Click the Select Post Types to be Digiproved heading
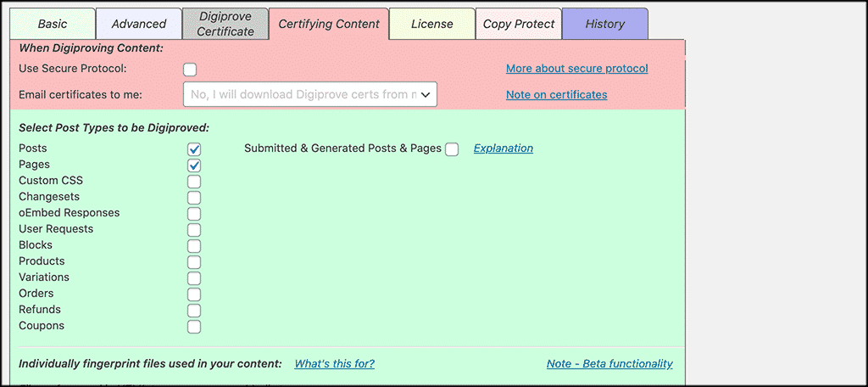The height and width of the screenshot is (387, 868). click(114, 128)
